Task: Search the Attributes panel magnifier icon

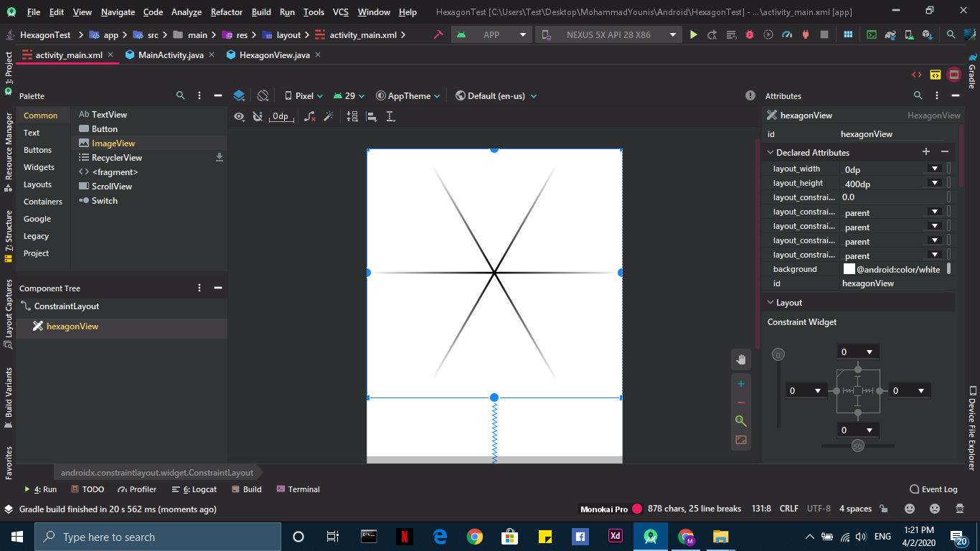Action: tap(918, 95)
